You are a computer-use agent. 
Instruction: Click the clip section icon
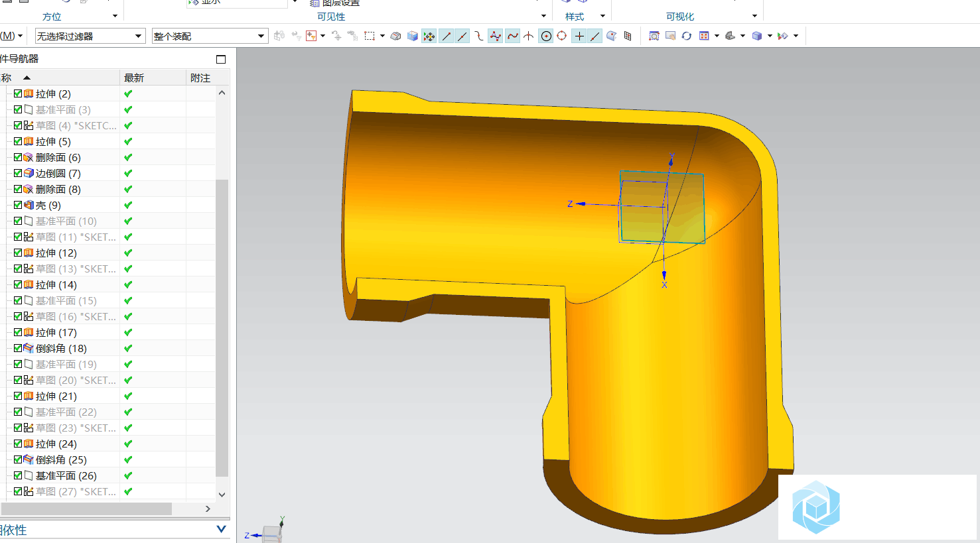point(783,36)
